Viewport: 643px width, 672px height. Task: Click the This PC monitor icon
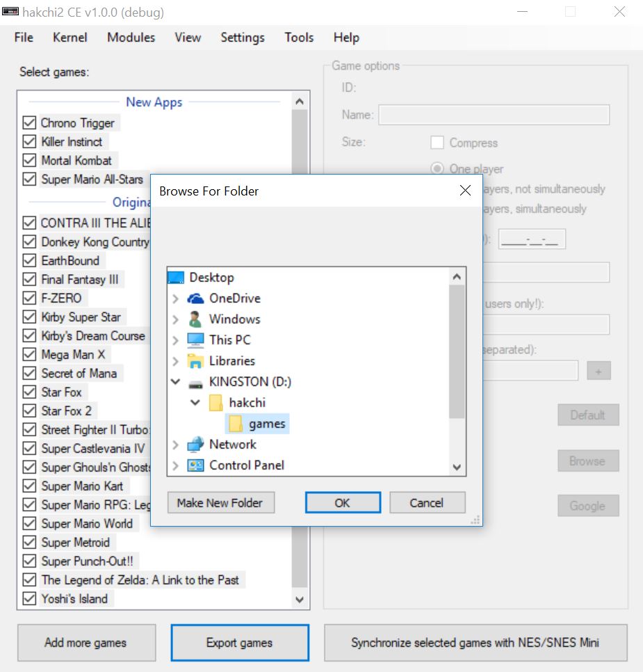point(195,340)
